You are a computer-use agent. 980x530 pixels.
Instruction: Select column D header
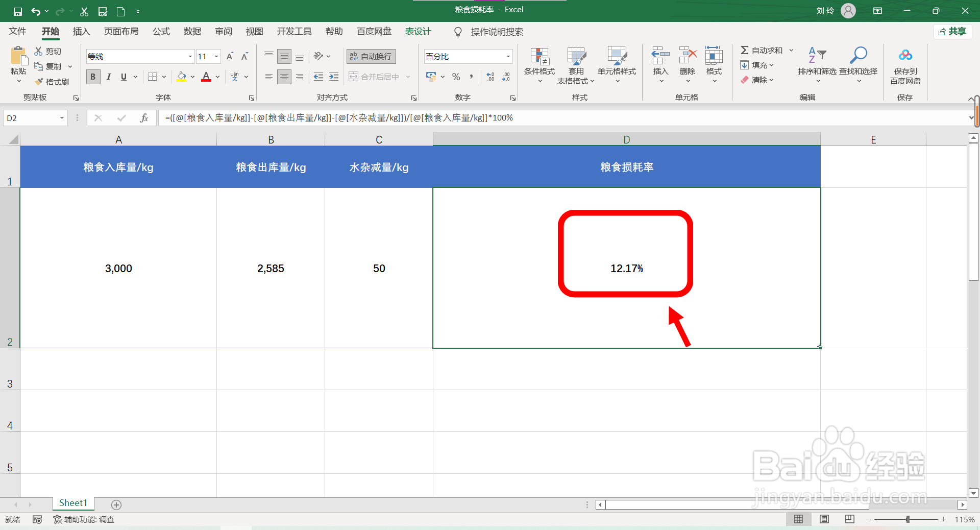pos(626,139)
